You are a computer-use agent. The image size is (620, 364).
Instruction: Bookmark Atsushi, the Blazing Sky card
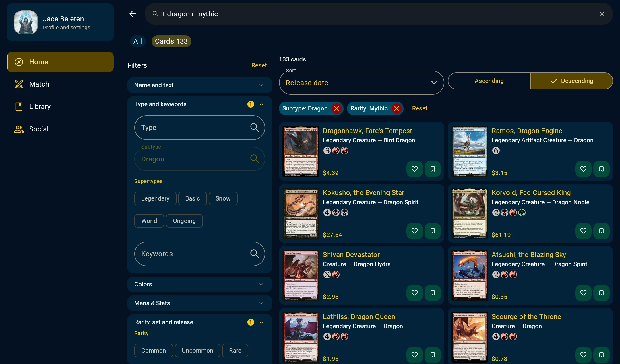coord(601,293)
